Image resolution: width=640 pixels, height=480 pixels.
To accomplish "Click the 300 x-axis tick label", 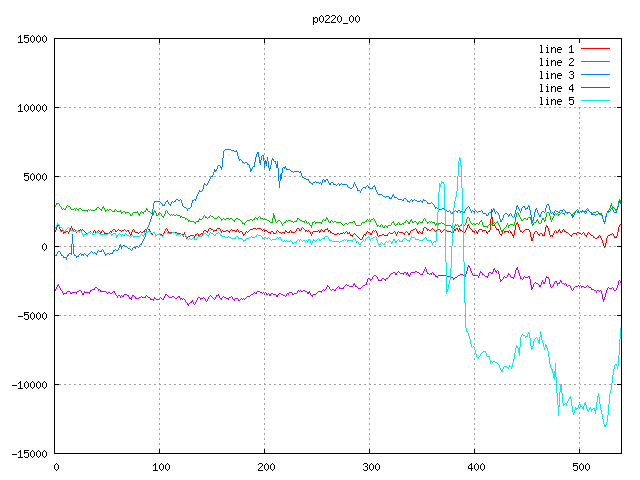I will coord(370,467).
